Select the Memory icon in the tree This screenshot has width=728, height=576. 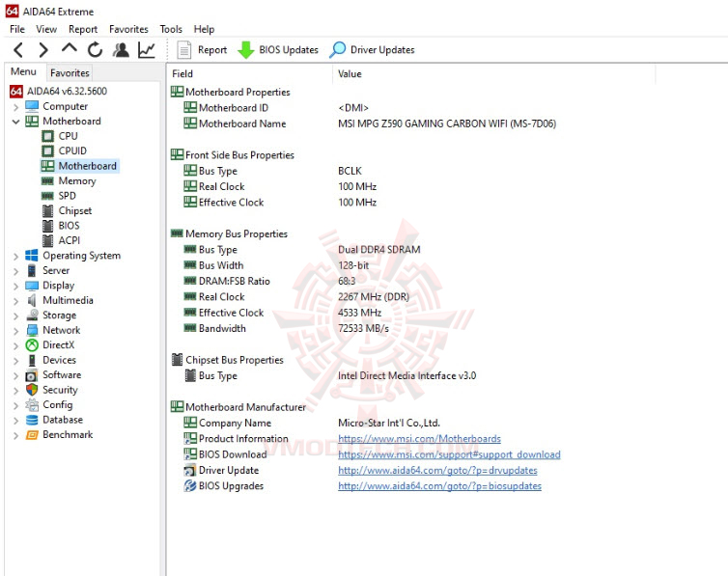(47, 180)
